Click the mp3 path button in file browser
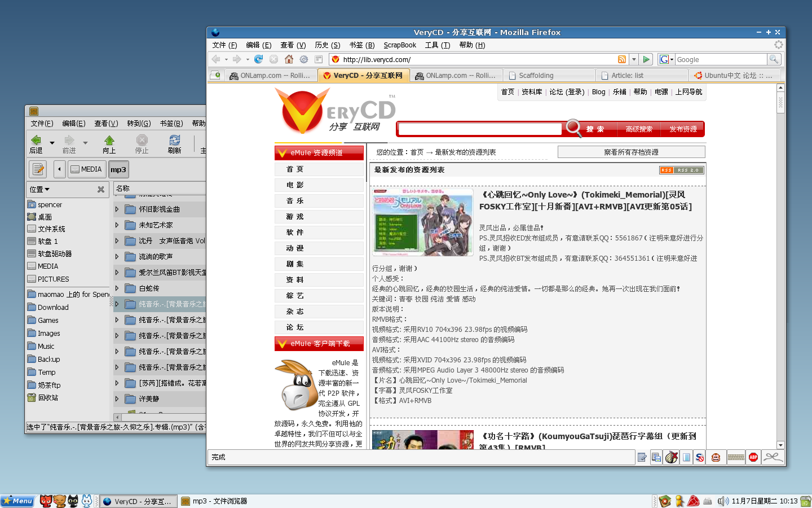The image size is (812, 508). [x=118, y=169]
